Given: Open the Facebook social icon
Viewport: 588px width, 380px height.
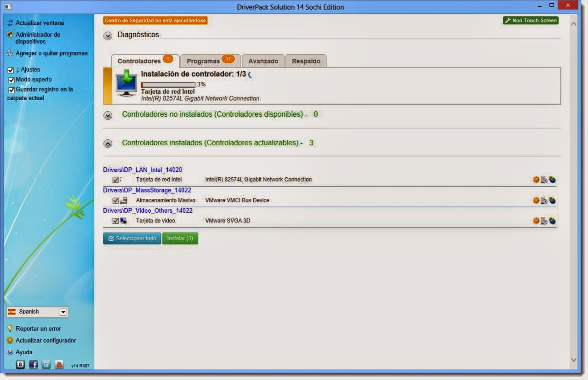Looking at the screenshot, I should (x=34, y=364).
